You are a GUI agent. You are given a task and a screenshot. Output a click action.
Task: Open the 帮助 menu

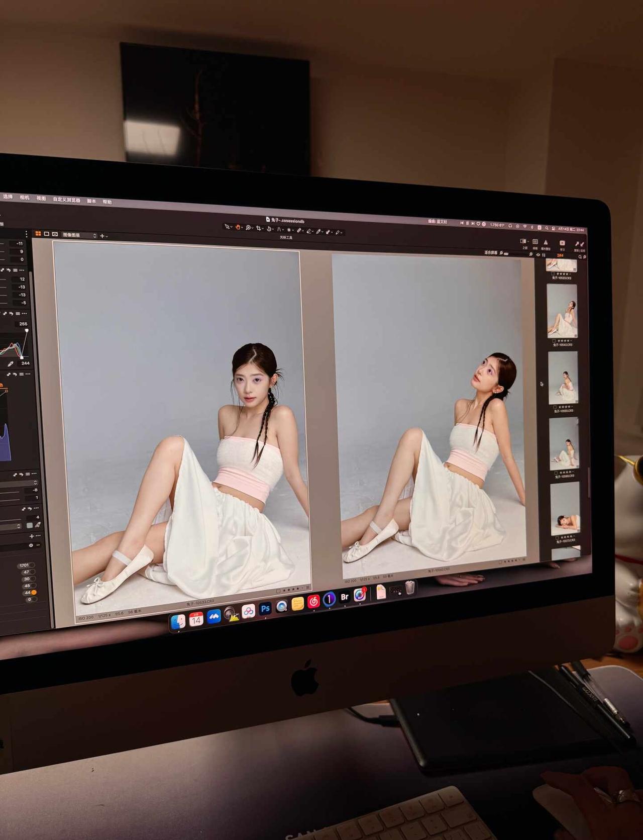pyautogui.click(x=107, y=202)
